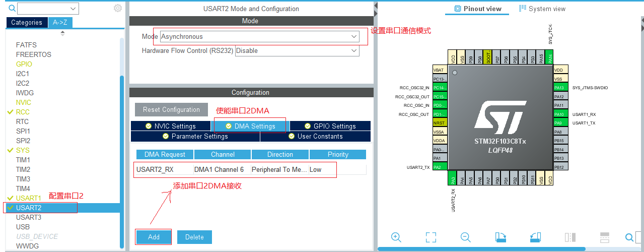Select FREERTOS in the peripheral list

point(33,54)
